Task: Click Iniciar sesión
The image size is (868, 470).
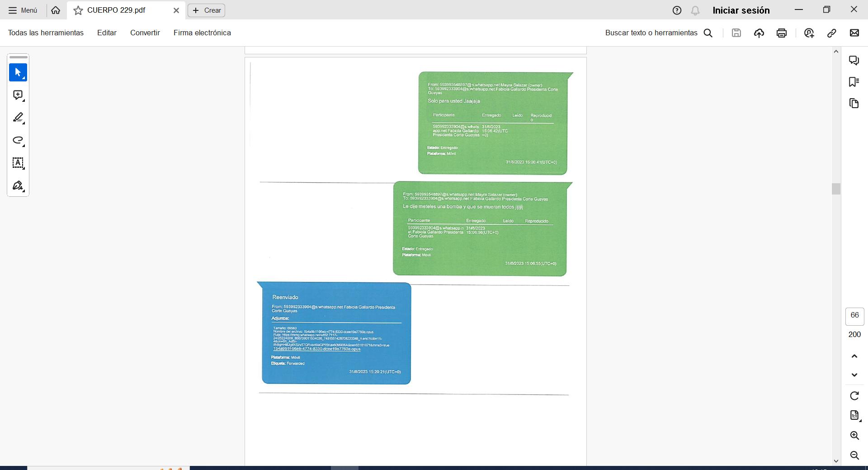Action: click(x=741, y=10)
